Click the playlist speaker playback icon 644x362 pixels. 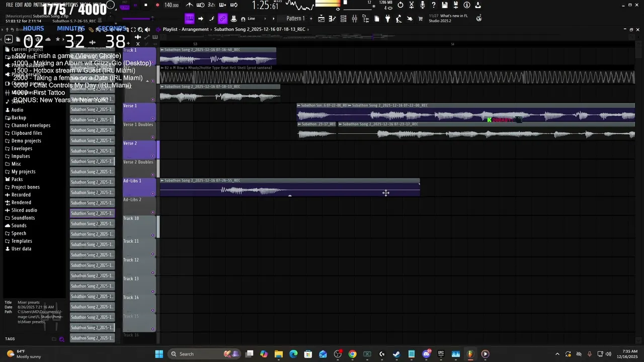147,29
